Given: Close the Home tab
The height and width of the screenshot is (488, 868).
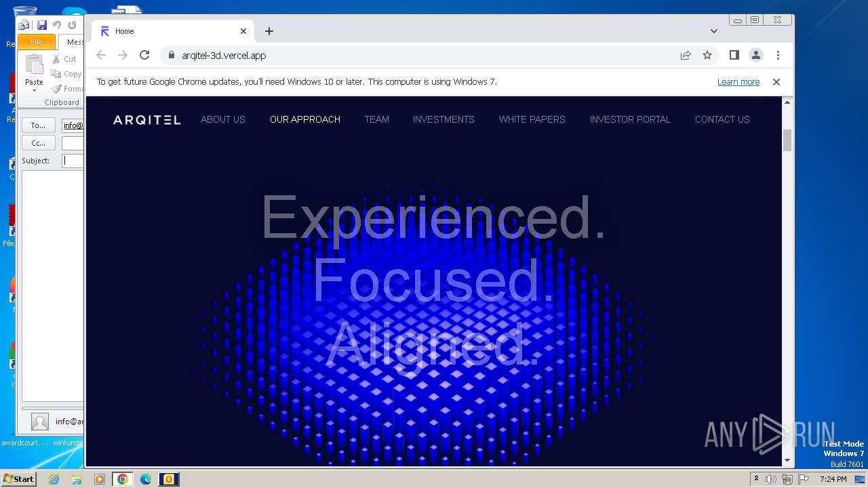Looking at the screenshot, I should click(243, 31).
